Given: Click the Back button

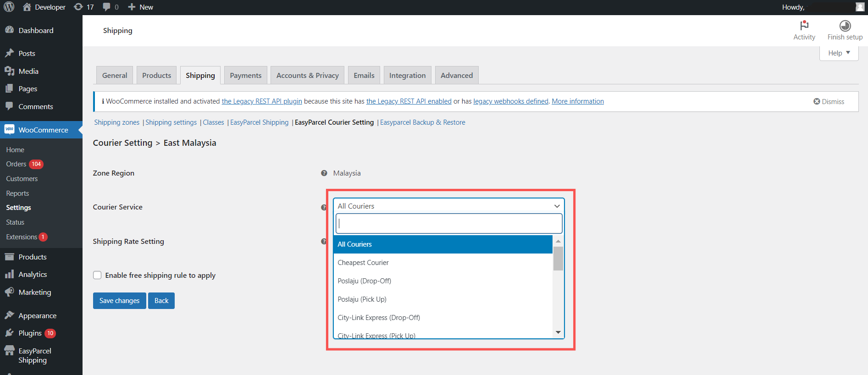Looking at the screenshot, I should (x=161, y=301).
